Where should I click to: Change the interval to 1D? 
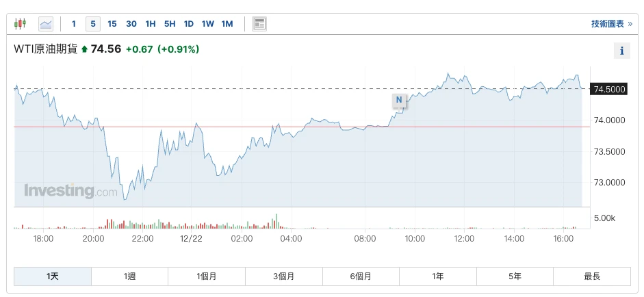(189, 24)
